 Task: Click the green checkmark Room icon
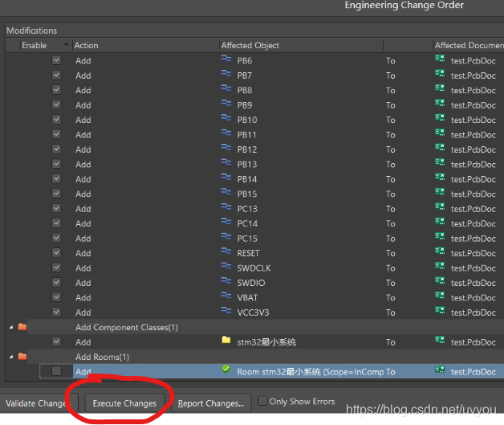226,371
